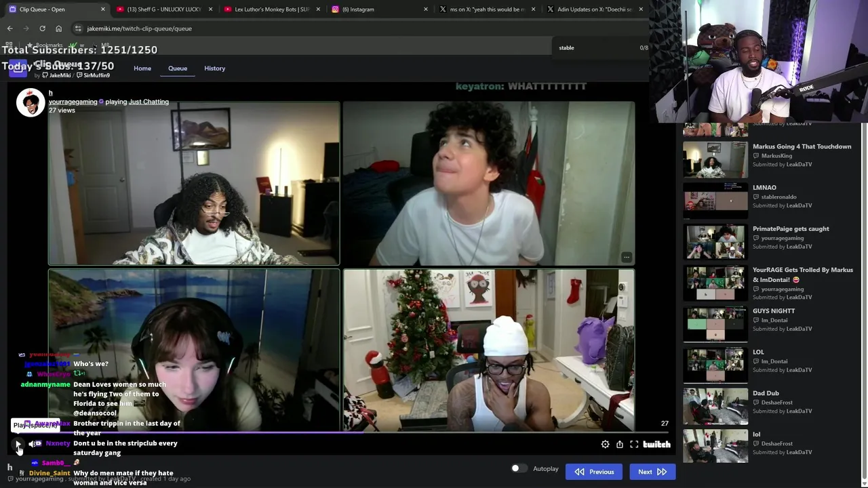The image size is (868, 488).
Task: Go to the Previous clip
Action: click(x=594, y=472)
